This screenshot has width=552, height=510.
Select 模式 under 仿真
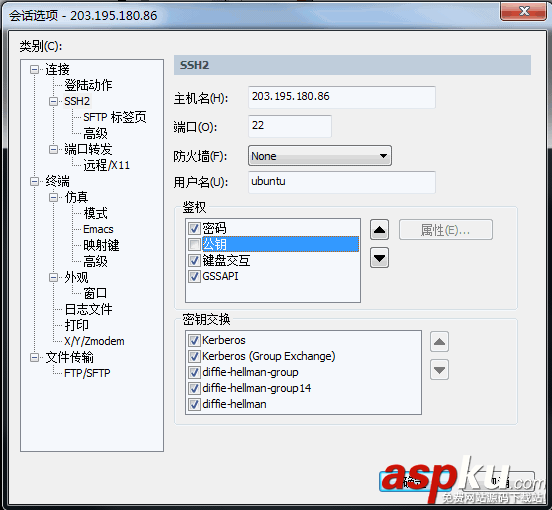95,213
